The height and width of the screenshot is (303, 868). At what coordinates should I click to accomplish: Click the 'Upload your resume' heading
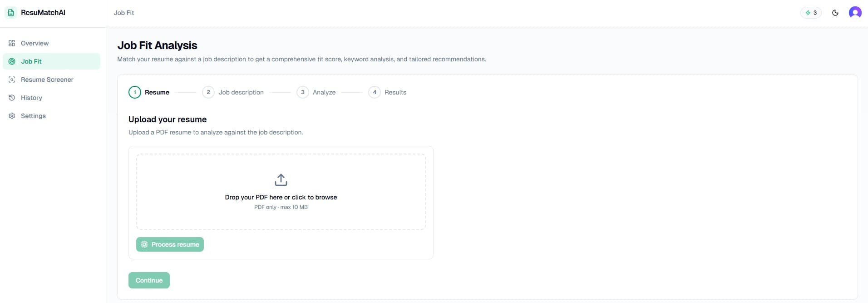click(168, 119)
